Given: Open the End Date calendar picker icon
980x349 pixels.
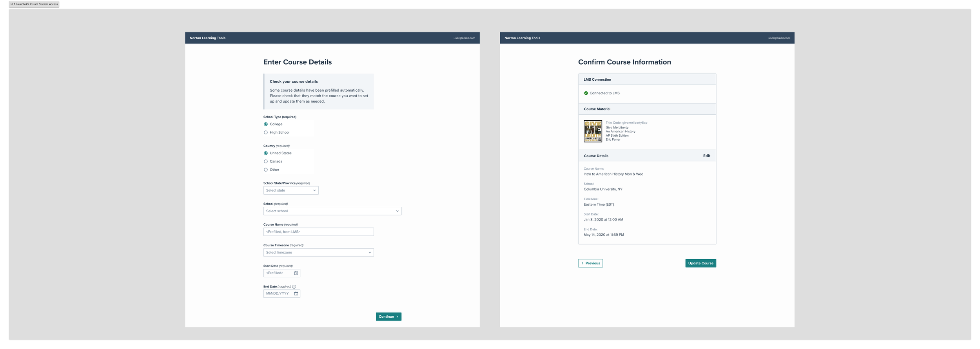Looking at the screenshot, I should tap(296, 294).
